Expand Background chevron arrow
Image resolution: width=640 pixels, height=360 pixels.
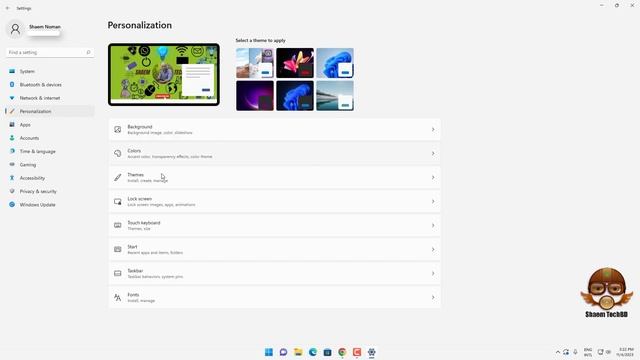(x=433, y=129)
